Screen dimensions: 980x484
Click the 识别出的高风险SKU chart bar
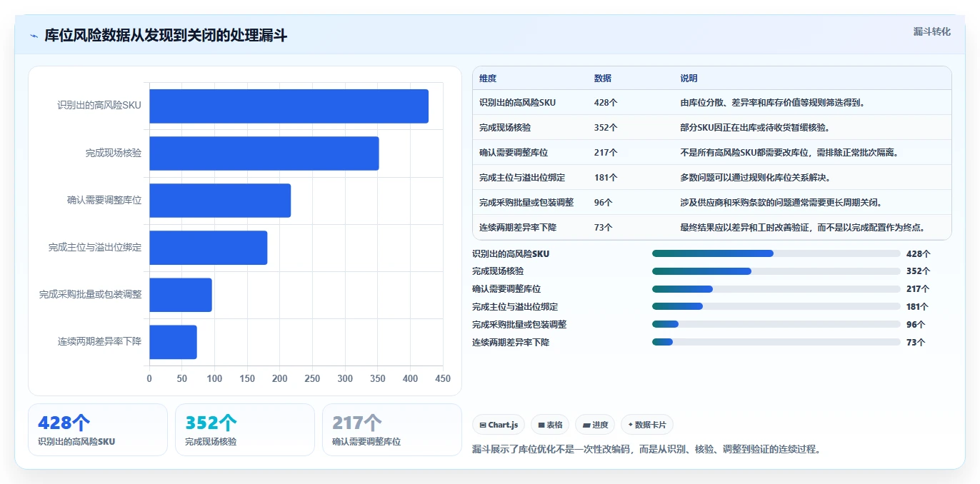(289, 106)
